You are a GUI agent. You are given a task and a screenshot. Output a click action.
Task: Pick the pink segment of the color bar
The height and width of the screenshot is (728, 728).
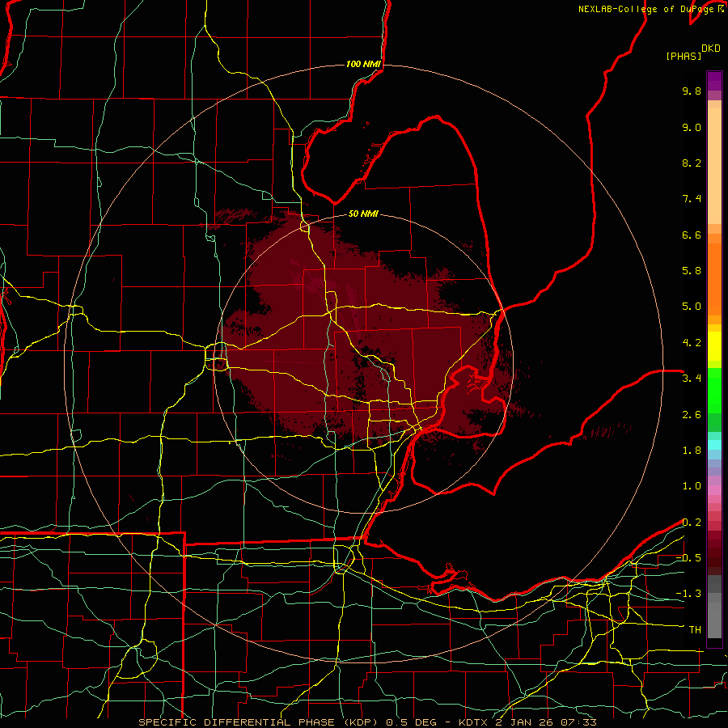point(714,490)
